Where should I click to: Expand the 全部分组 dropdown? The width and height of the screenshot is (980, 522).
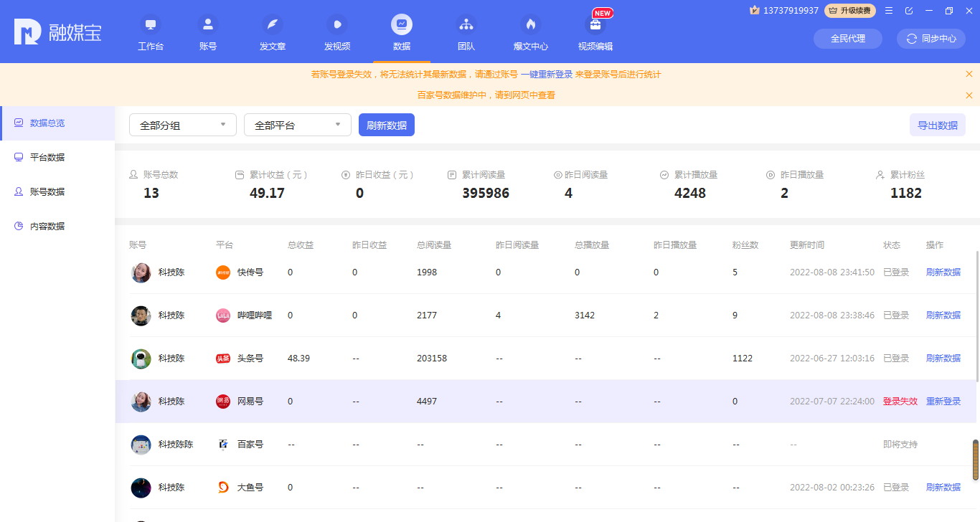(183, 125)
